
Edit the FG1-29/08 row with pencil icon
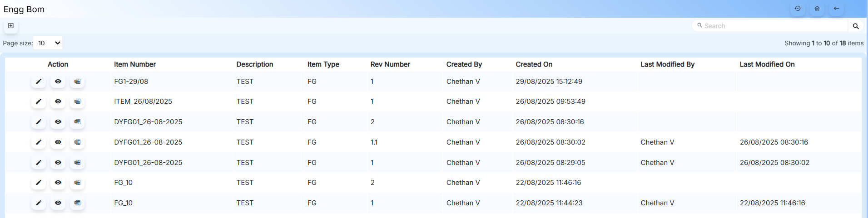tap(39, 82)
